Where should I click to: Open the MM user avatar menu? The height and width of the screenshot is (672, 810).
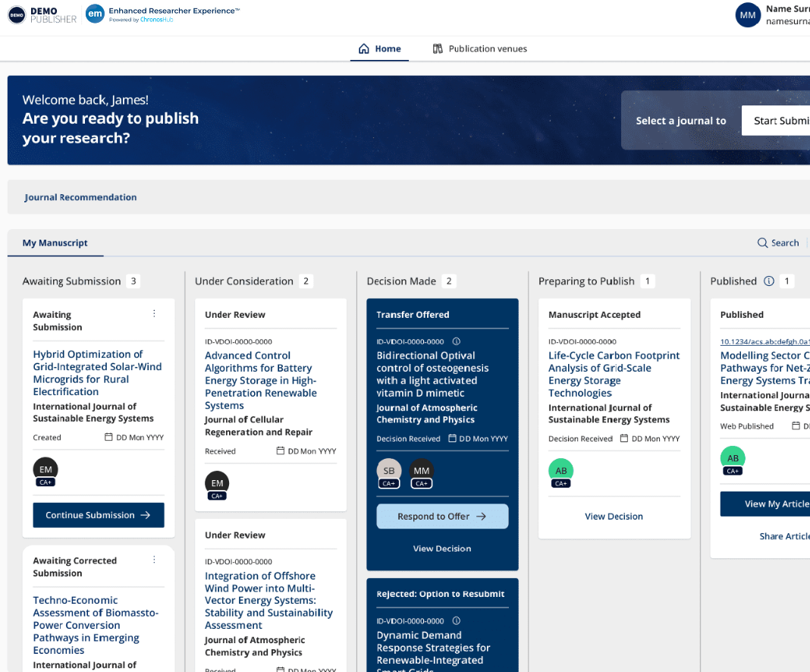[748, 15]
